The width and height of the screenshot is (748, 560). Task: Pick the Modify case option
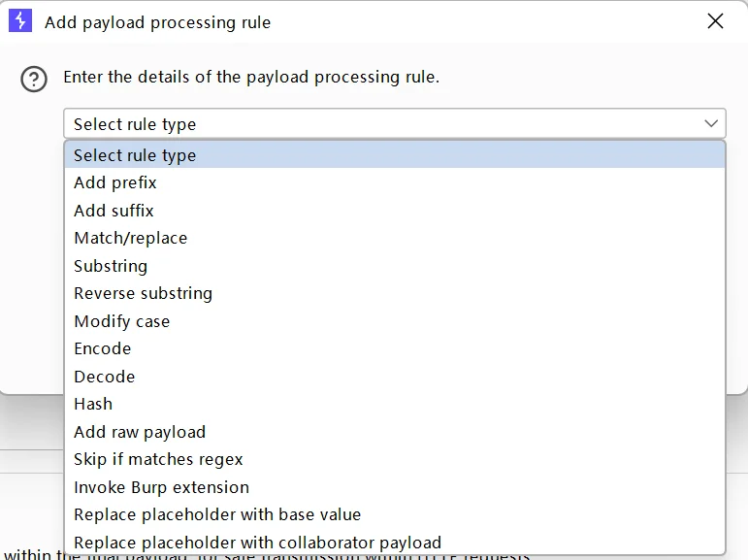tap(121, 321)
